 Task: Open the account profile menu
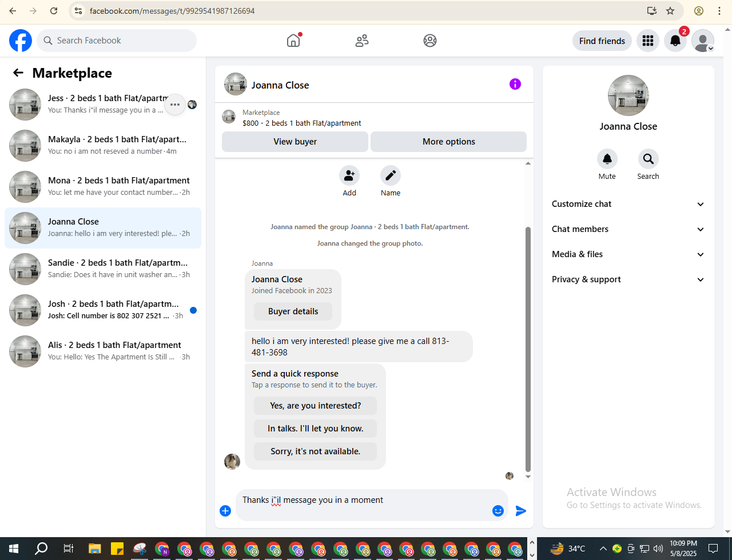(703, 41)
